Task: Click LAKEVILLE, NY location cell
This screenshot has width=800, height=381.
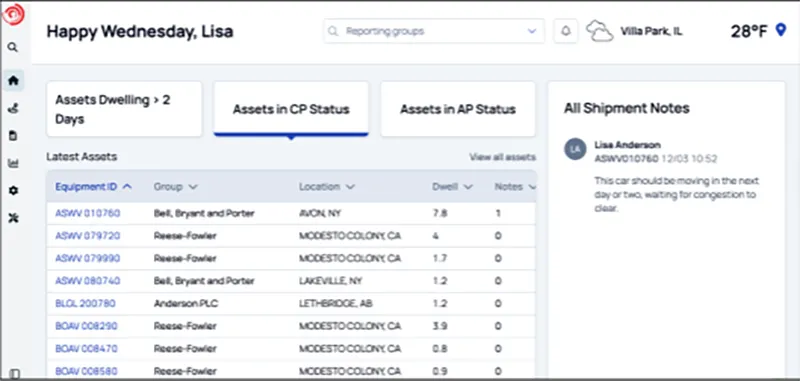Action: (x=330, y=281)
